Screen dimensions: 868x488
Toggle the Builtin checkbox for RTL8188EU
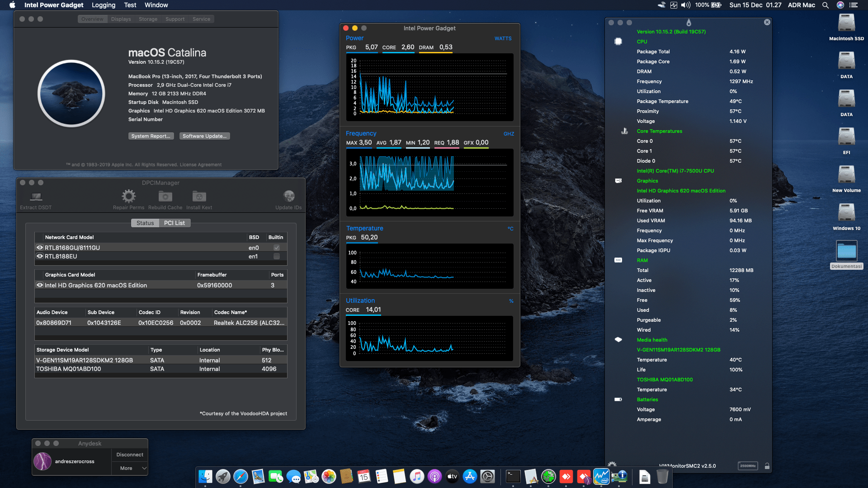(276, 256)
